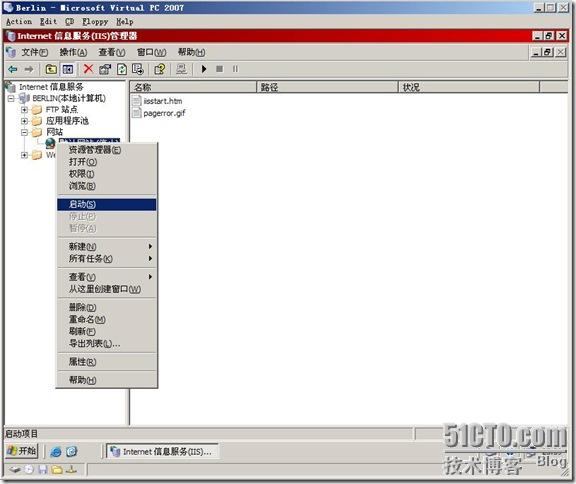Image resolution: width=576 pixels, height=484 pixels.
Task: Open the 查看(V) submenu in context menu
Action: click(x=107, y=277)
